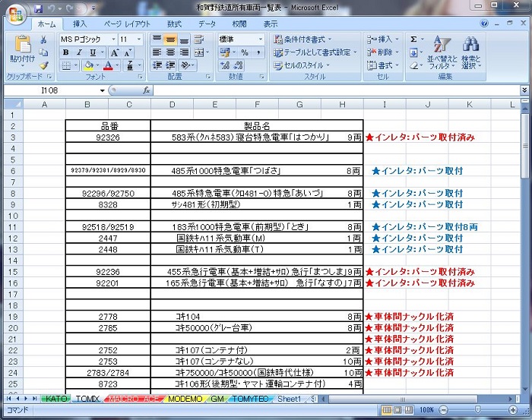
Task: Apply red font color
Action: 108,65
